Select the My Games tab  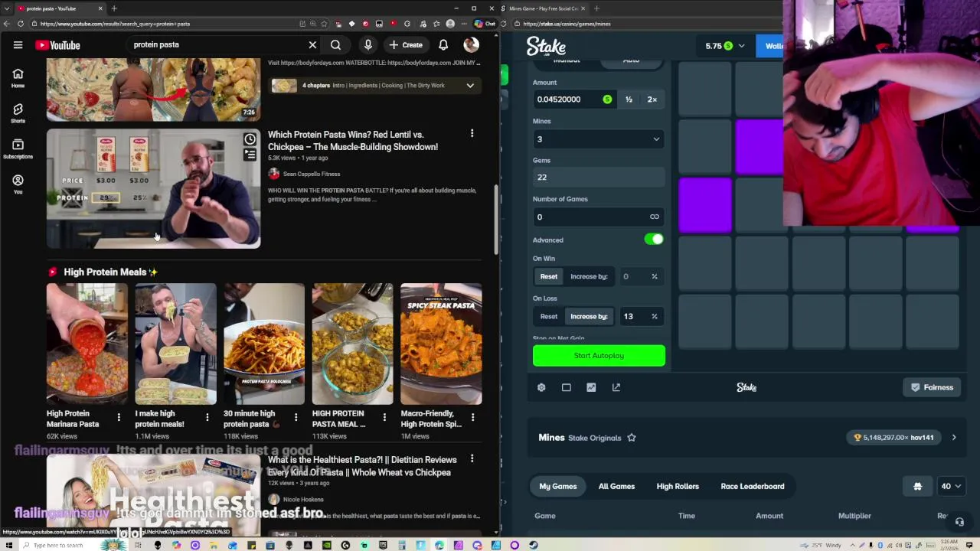coord(558,486)
